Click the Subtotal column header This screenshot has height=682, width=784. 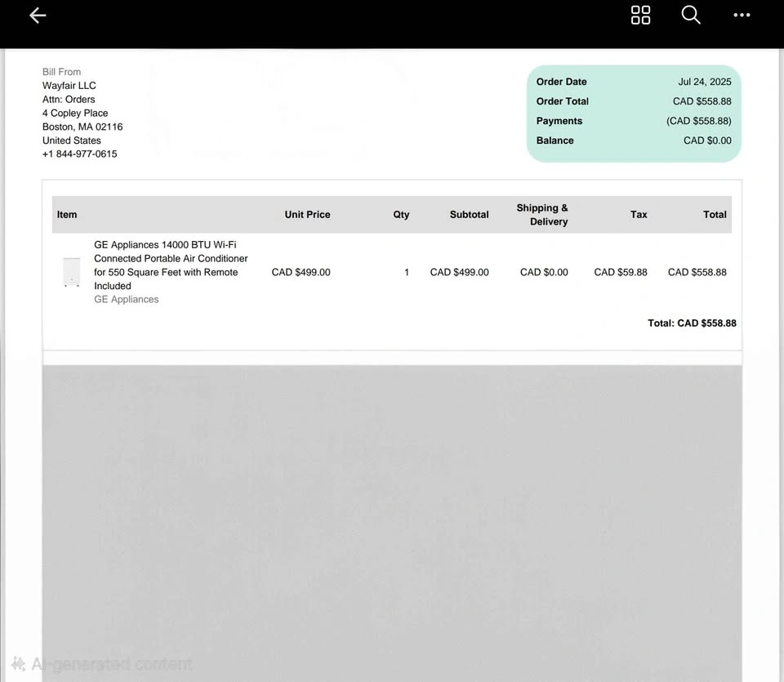click(469, 215)
